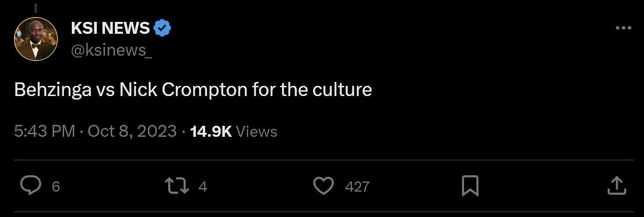The width and height of the screenshot is (644, 217).
Task: Click the share upload arrow icon
Action: 616,186
